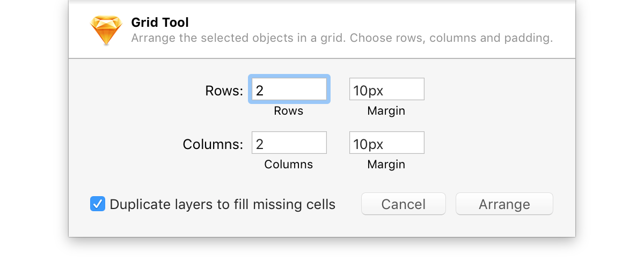Click the 'Duplicate layers to fill missing cells' label
644x268 pixels.
tap(223, 204)
